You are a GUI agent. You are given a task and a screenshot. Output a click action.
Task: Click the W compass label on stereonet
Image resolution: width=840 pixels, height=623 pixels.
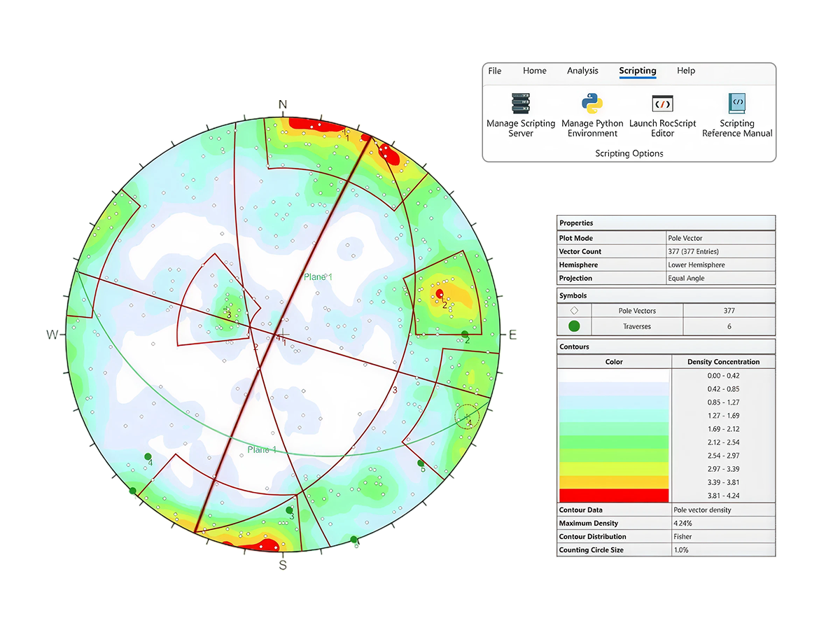[x=52, y=335]
